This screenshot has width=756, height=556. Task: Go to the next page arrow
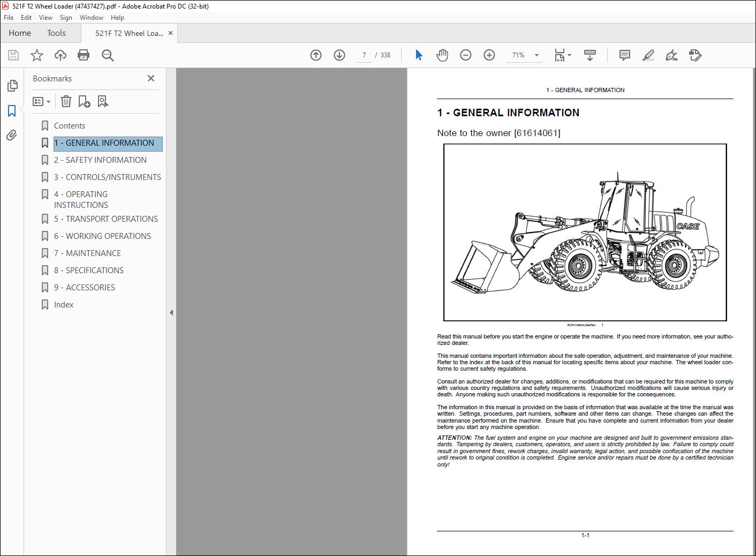[x=339, y=55]
